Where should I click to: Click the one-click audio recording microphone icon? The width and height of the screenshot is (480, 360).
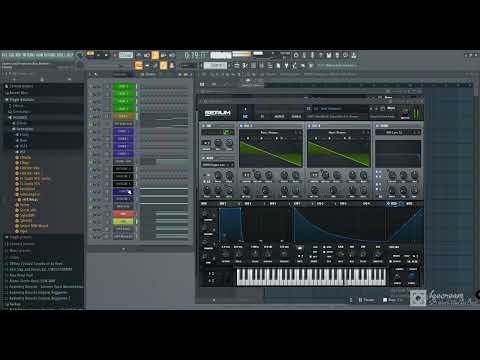tap(312, 55)
